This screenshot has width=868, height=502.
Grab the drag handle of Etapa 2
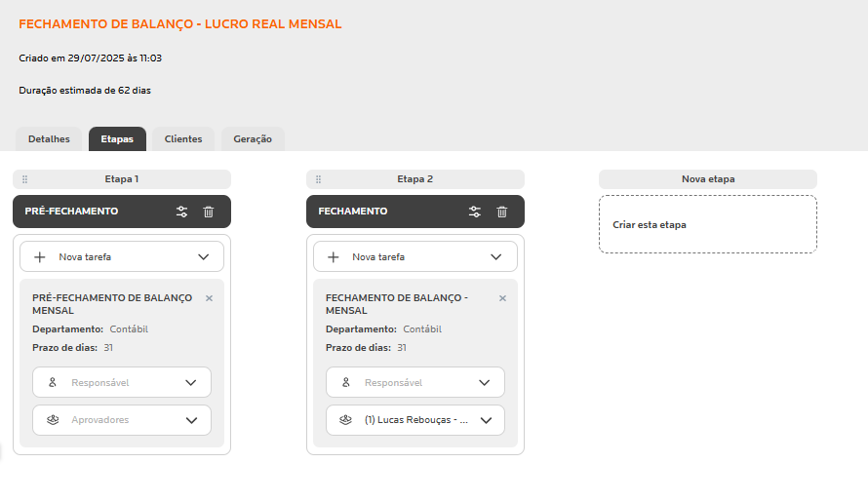[x=318, y=179]
